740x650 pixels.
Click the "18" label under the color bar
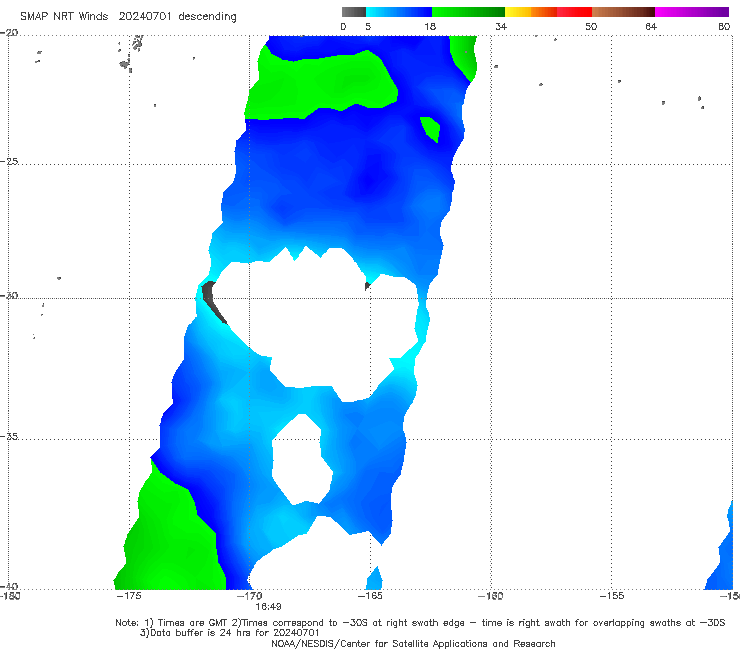(x=430, y=27)
